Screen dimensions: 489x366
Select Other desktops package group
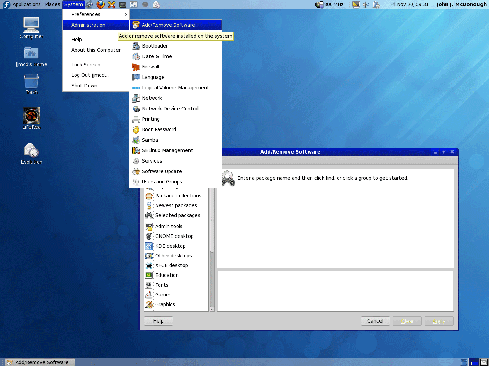coord(177,256)
